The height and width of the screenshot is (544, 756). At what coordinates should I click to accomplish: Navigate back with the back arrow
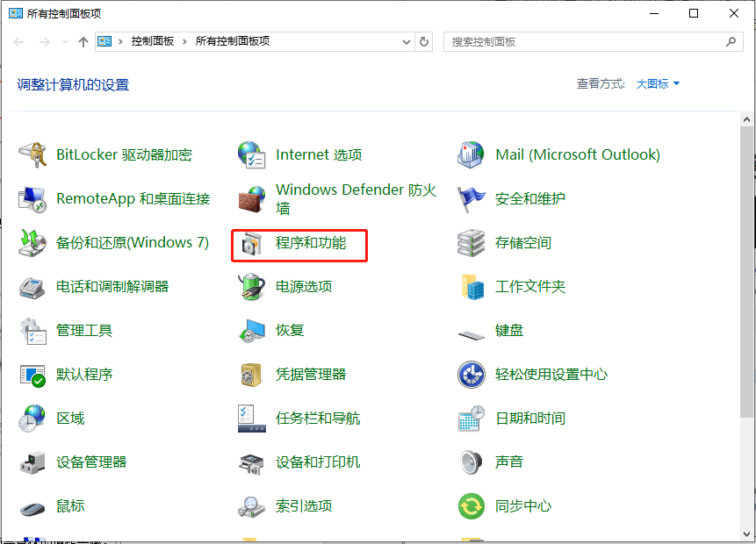(18, 41)
